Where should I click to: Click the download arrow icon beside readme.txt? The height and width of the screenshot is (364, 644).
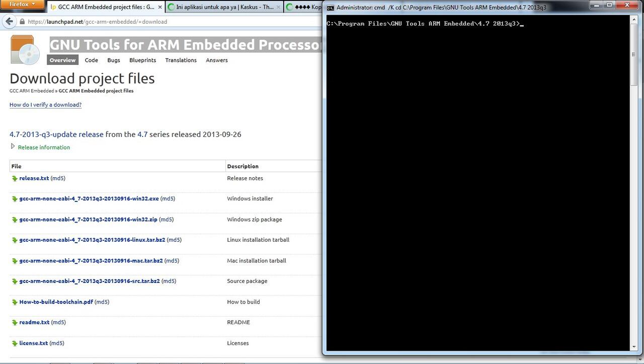[x=15, y=323]
